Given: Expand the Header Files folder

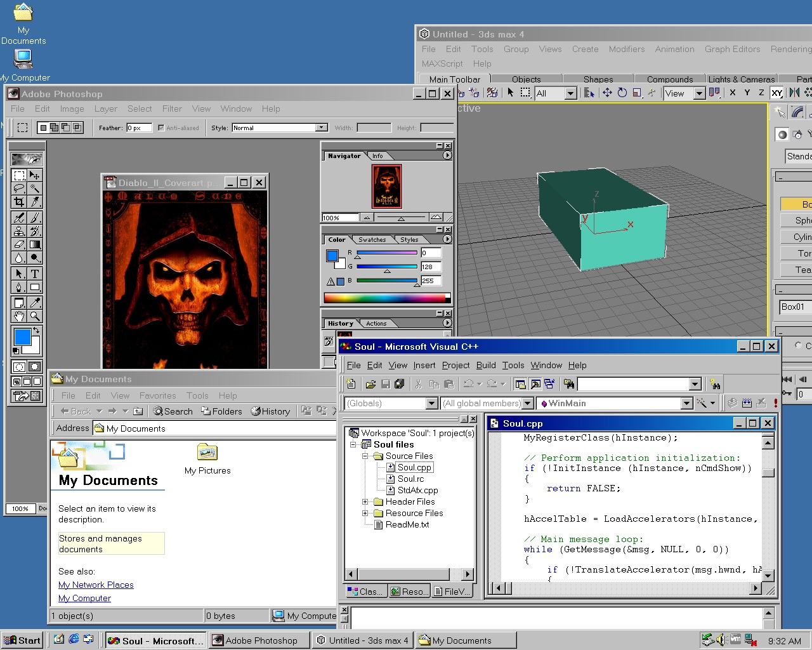Looking at the screenshot, I should (x=365, y=501).
